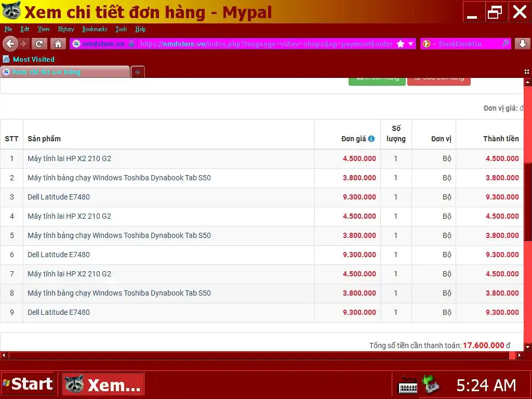Click the horizontal scrollbar left arrow

pos(4,355)
